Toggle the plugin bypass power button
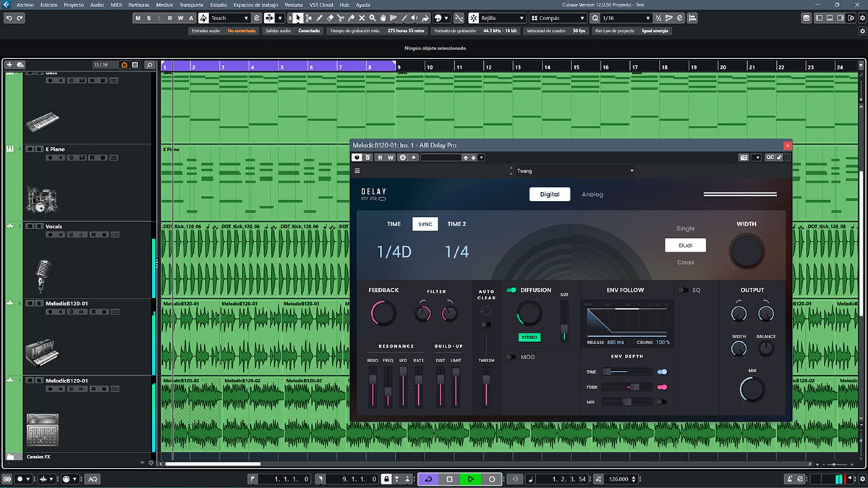868x488 pixels. click(357, 158)
